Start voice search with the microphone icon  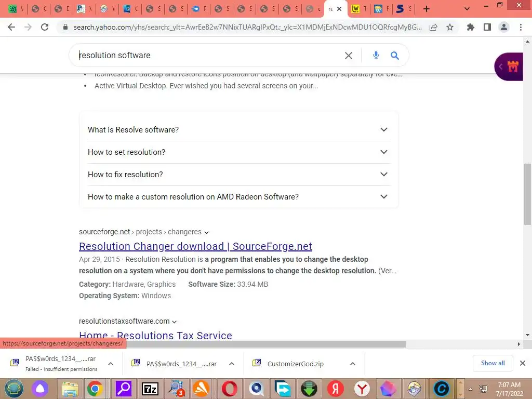coord(376,55)
